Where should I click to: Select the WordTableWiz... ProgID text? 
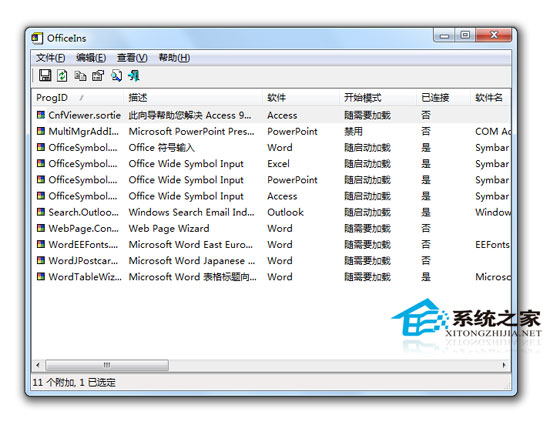click(85, 277)
